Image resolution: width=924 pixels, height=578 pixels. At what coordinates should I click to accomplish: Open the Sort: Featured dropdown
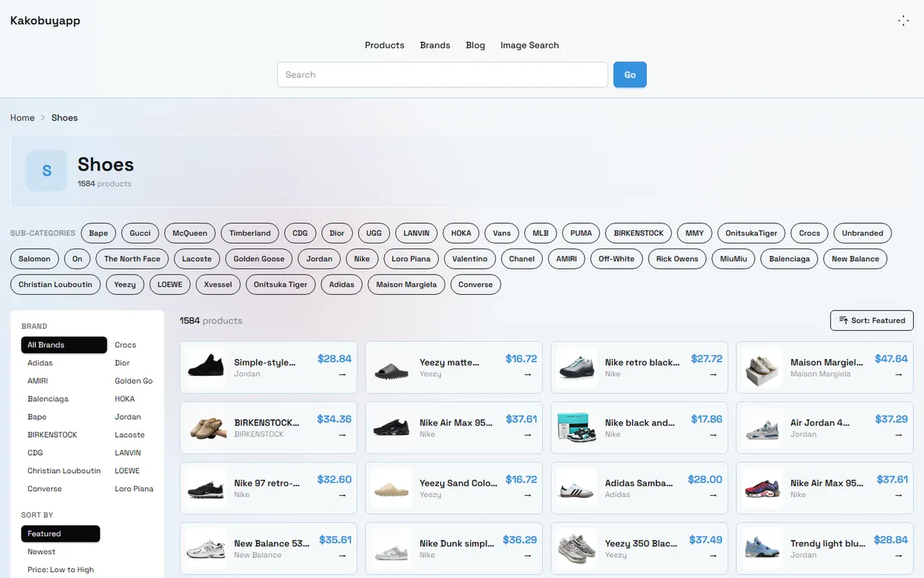pyautogui.click(x=872, y=320)
